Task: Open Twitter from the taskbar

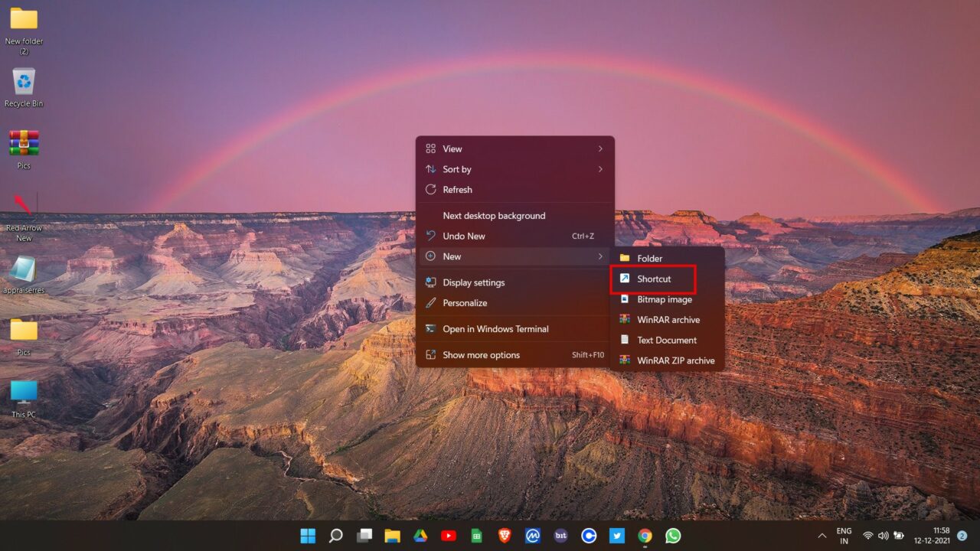Action: (x=617, y=536)
